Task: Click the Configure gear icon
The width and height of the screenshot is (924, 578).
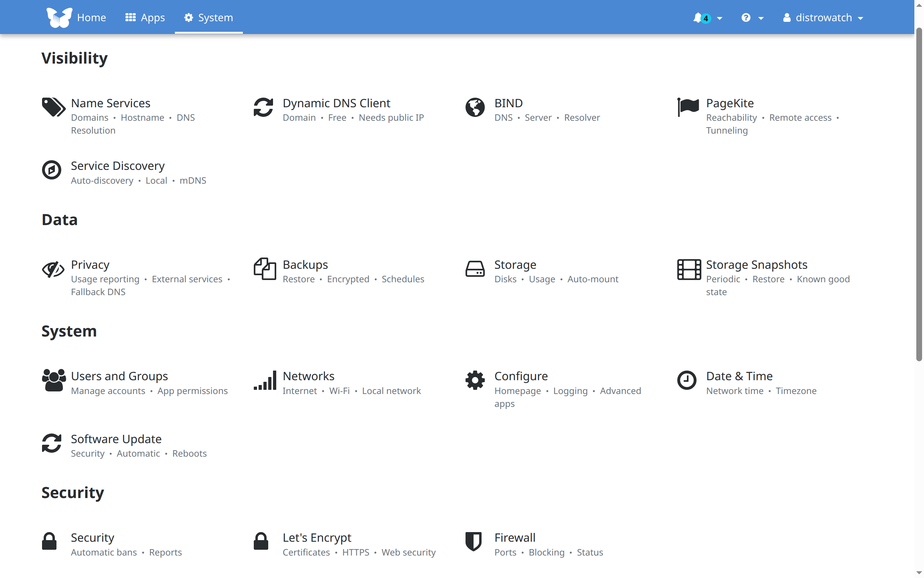Action: pos(475,380)
